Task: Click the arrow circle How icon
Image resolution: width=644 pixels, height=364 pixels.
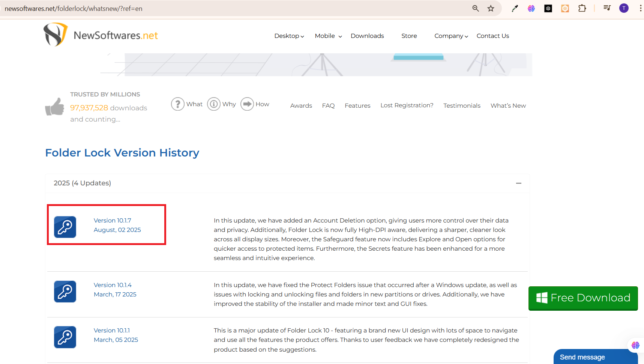Action: pyautogui.click(x=247, y=104)
